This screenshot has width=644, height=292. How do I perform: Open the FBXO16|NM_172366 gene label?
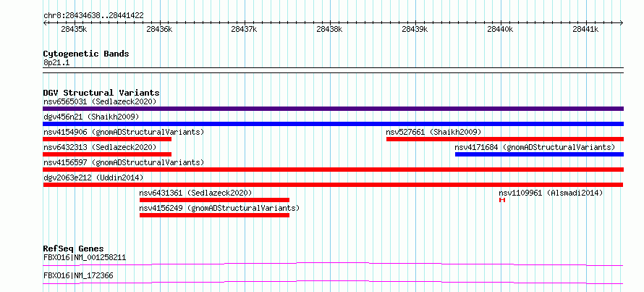coord(78,276)
